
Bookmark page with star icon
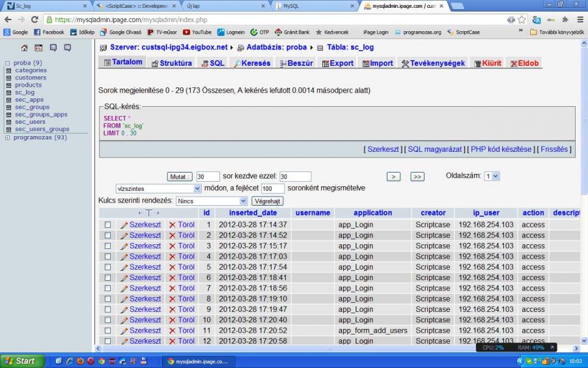(522, 20)
